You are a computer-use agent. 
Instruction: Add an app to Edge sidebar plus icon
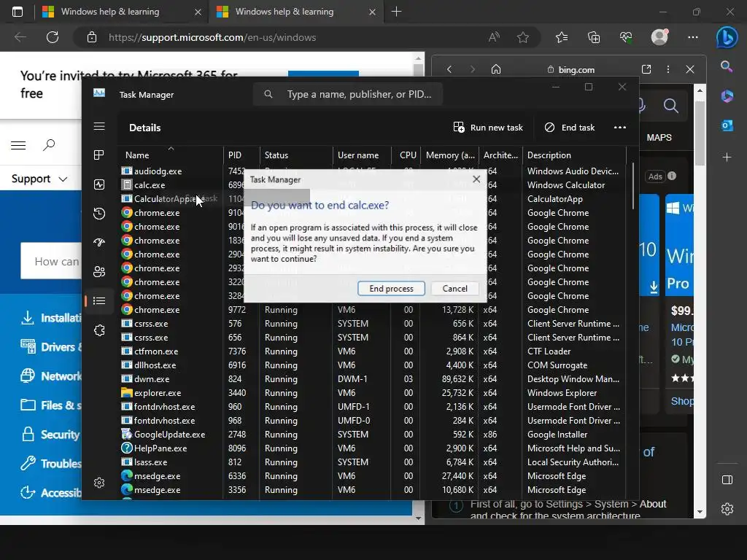[x=727, y=157]
